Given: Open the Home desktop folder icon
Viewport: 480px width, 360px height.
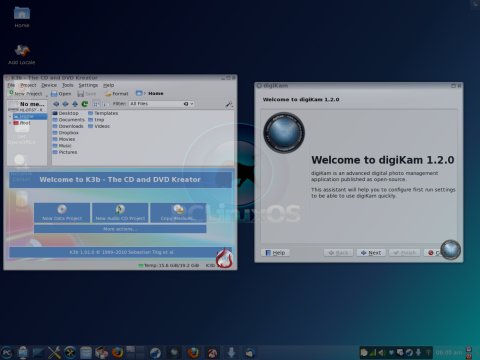Looking at the screenshot, I should point(22,17).
